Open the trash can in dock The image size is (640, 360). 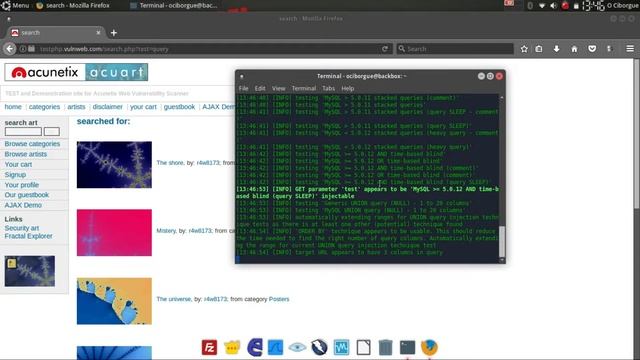coord(385,347)
